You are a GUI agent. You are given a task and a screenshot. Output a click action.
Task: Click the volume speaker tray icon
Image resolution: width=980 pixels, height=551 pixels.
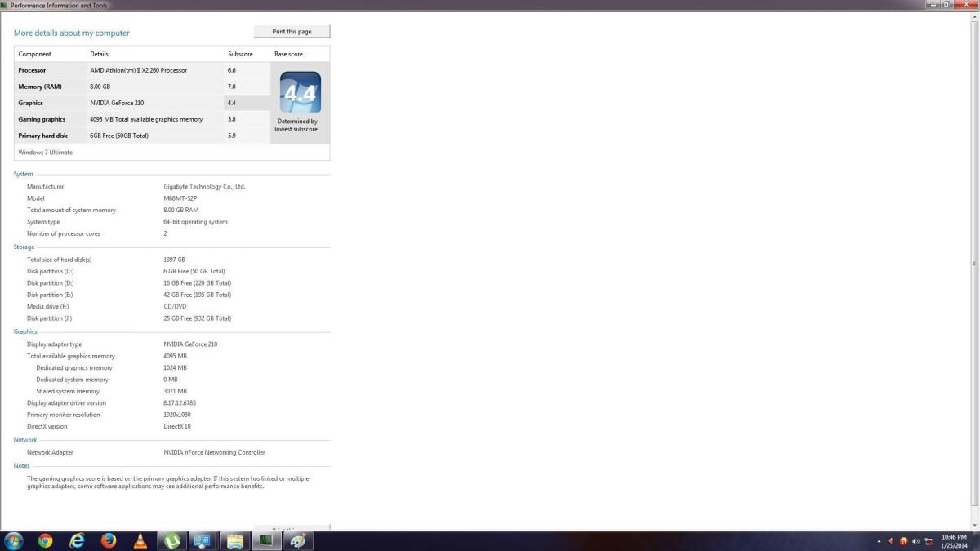click(915, 541)
